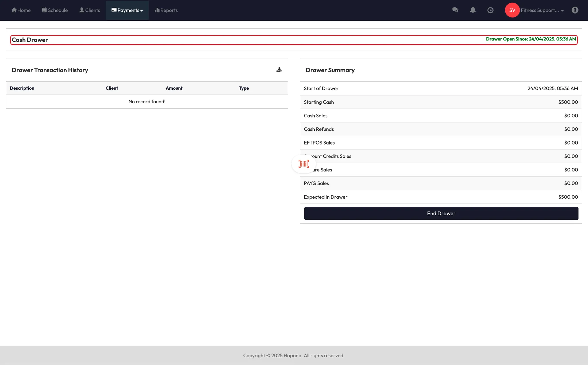The image size is (588, 365).
Task: Click the download icon in Drawer Transaction History
Action: click(x=279, y=70)
